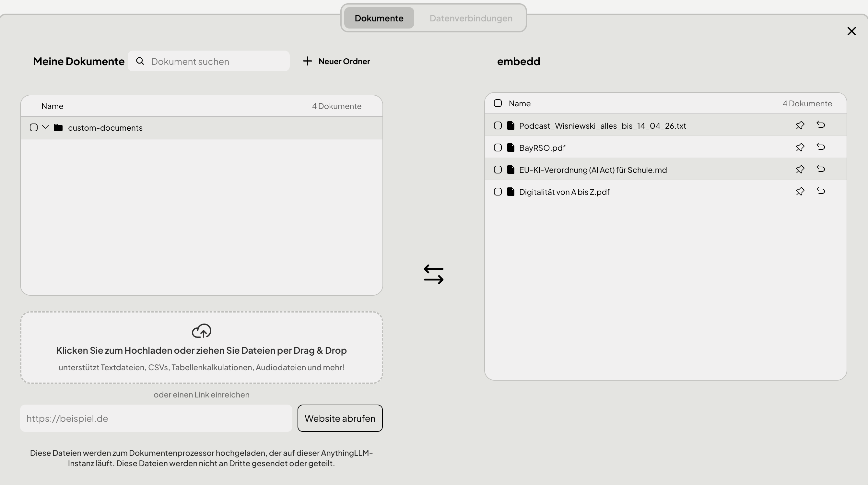Select the Dokumente tab

(x=379, y=18)
